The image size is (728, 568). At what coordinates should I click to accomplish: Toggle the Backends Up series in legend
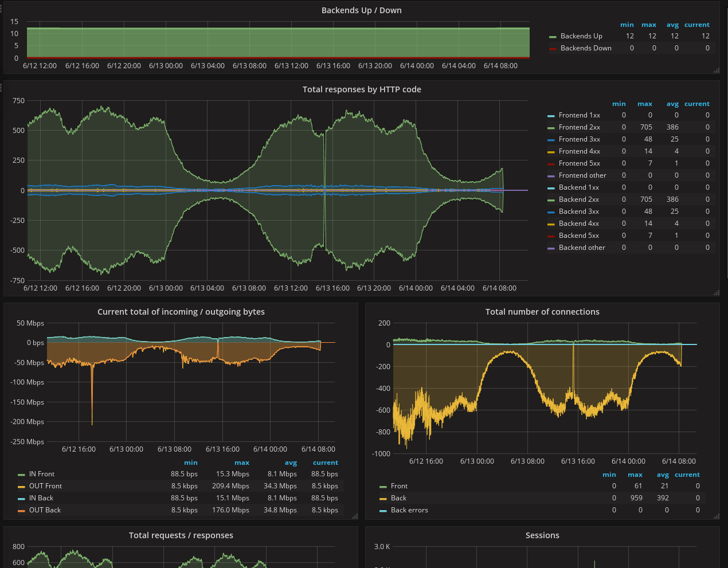(x=581, y=36)
